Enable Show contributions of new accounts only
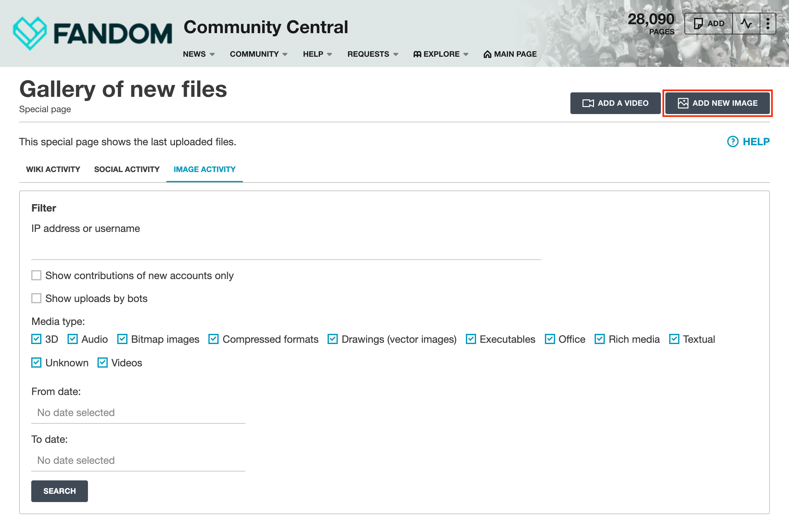The image size is (789, 532). [36, 275]
